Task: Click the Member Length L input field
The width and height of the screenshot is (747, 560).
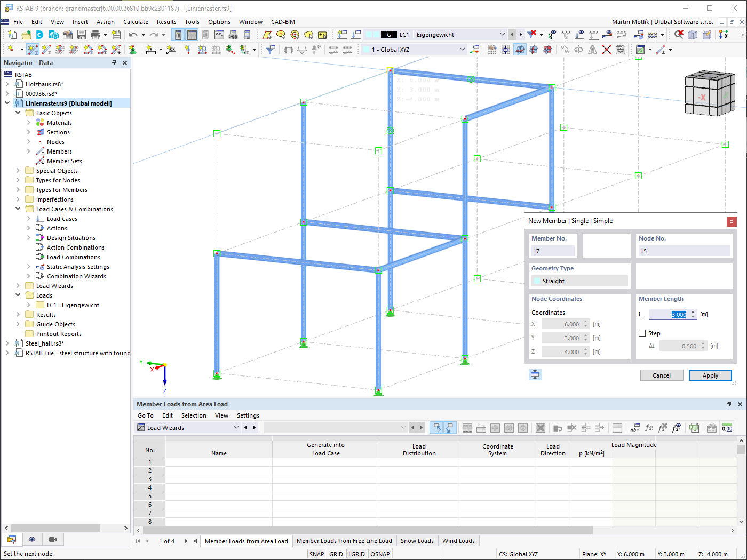Action: pos(669,315)
